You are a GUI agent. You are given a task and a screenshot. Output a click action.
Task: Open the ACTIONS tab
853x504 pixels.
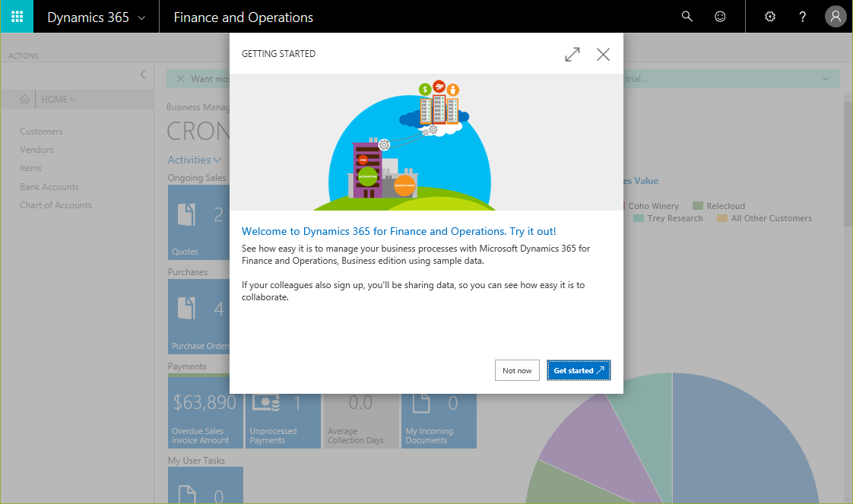click(23, 55)
